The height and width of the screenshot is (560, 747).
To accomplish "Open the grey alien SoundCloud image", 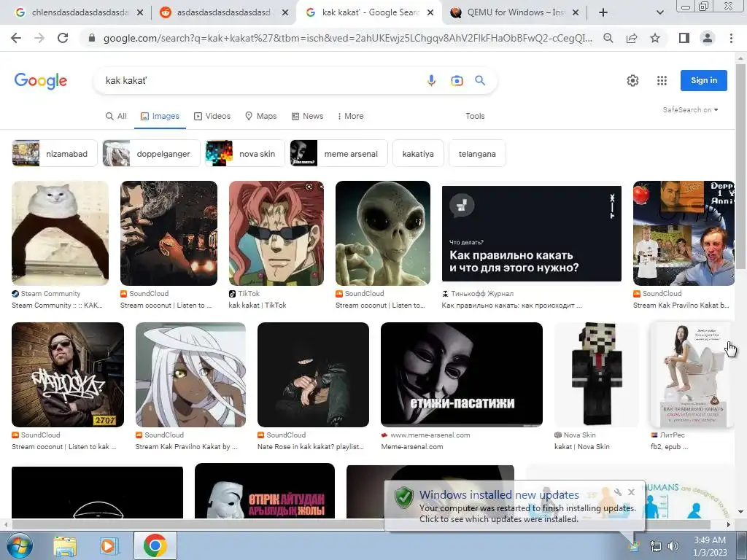I will [x=382, y=233].
